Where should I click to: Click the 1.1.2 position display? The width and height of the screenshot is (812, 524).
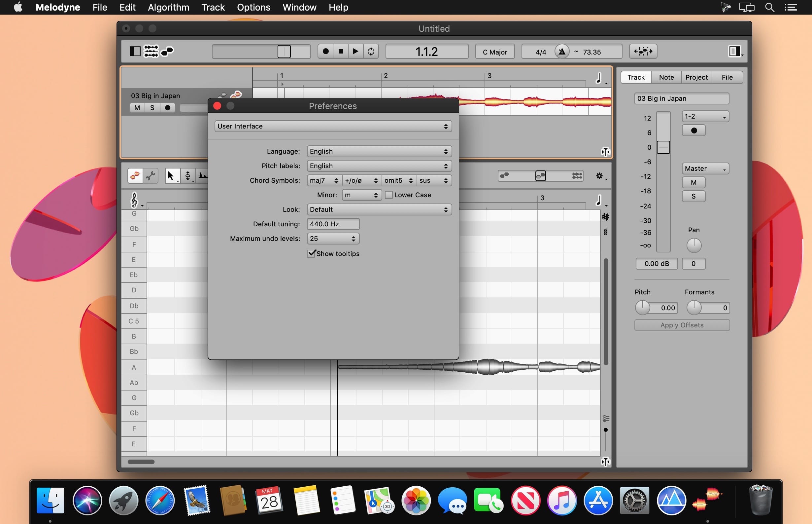426,52
